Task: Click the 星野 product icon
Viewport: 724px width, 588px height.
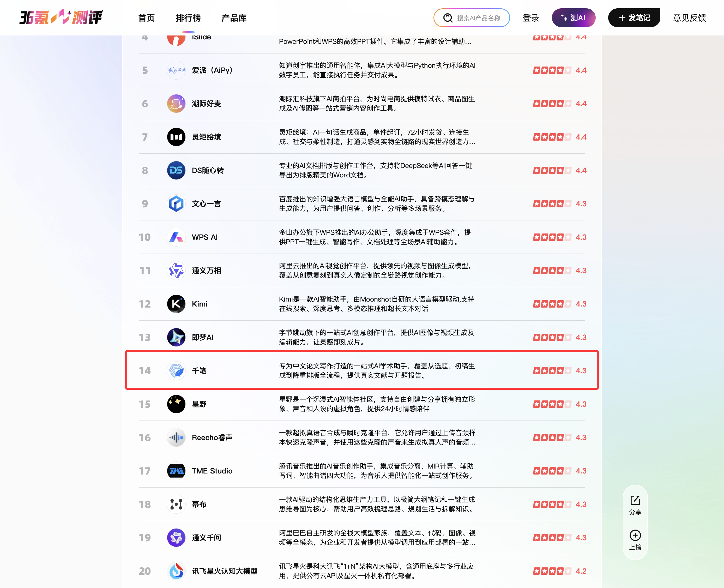Action: coord(176,404)
